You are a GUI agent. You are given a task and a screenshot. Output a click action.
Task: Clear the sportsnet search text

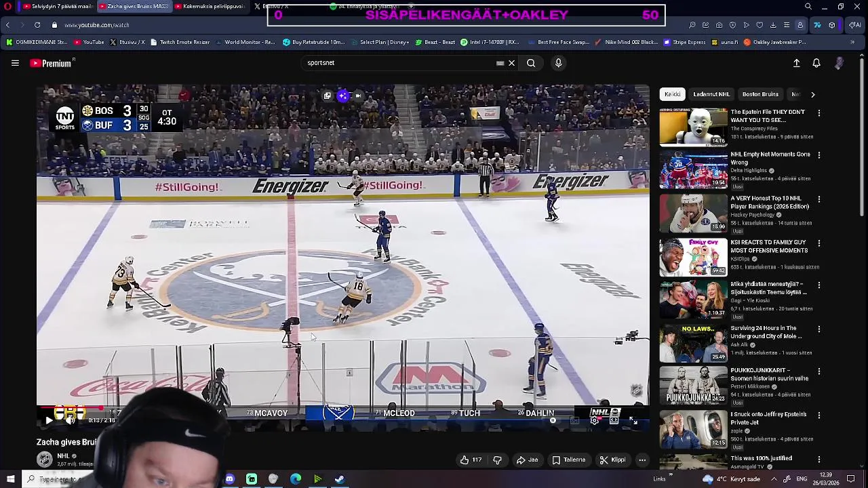pos(511,63)
